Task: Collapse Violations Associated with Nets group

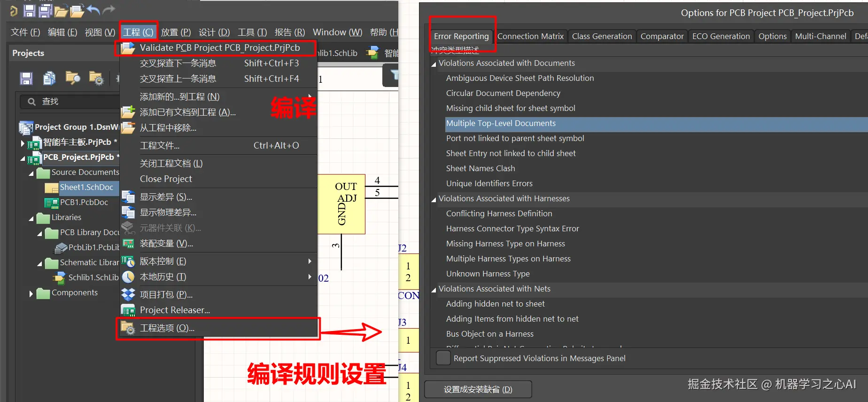Action: [x=434, y=290]
